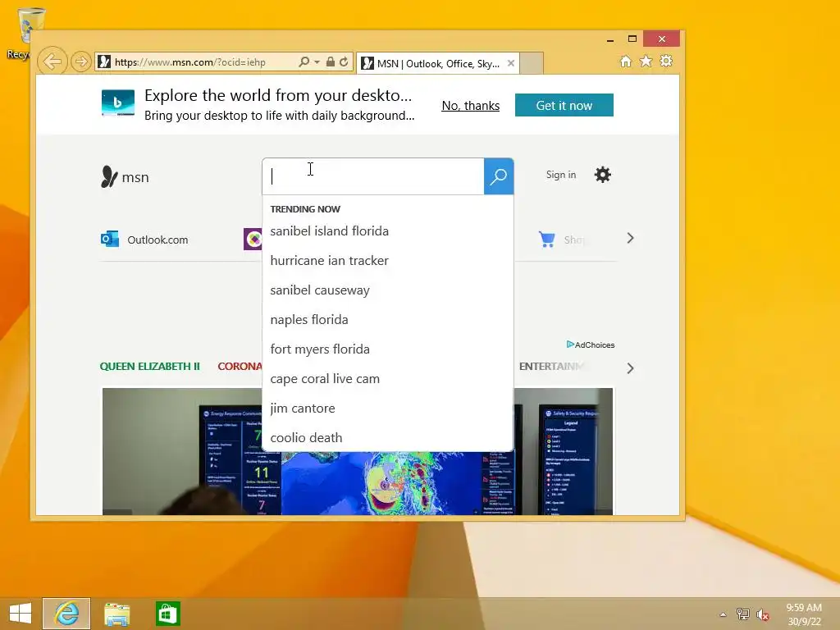Viewport: 840px width, 630px height.
Task: Click the browser Back arrow button
Action: 52,62
